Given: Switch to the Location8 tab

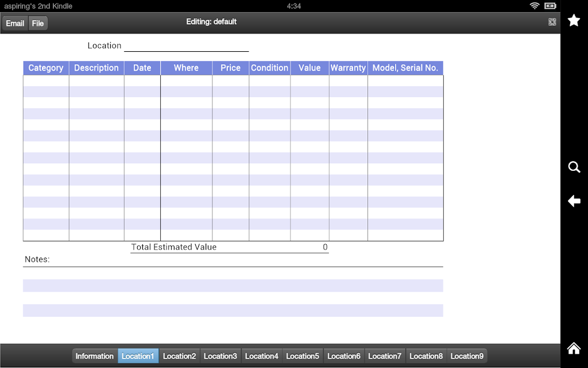Looking at the screenshot, I should pyautogui.click(x=426, y=356).
